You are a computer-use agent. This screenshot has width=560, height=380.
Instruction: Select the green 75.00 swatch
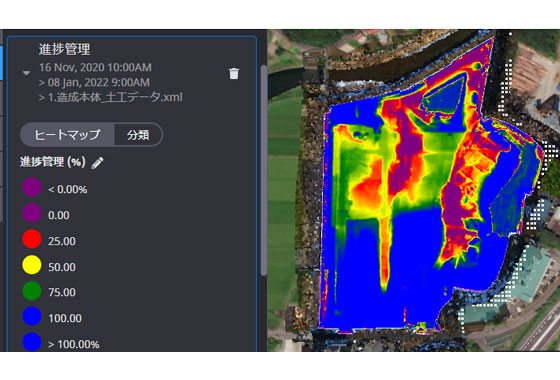tap(32, 291)
